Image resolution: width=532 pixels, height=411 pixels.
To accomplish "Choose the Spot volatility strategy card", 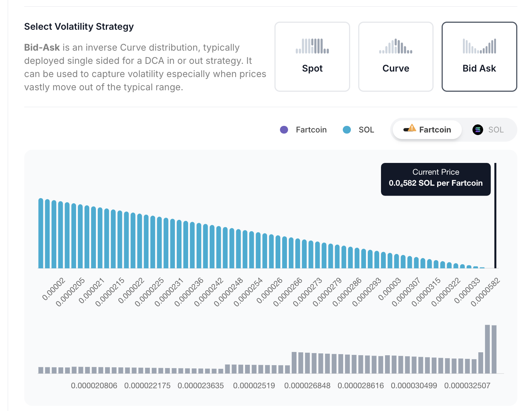I will (x=312, y=57).
